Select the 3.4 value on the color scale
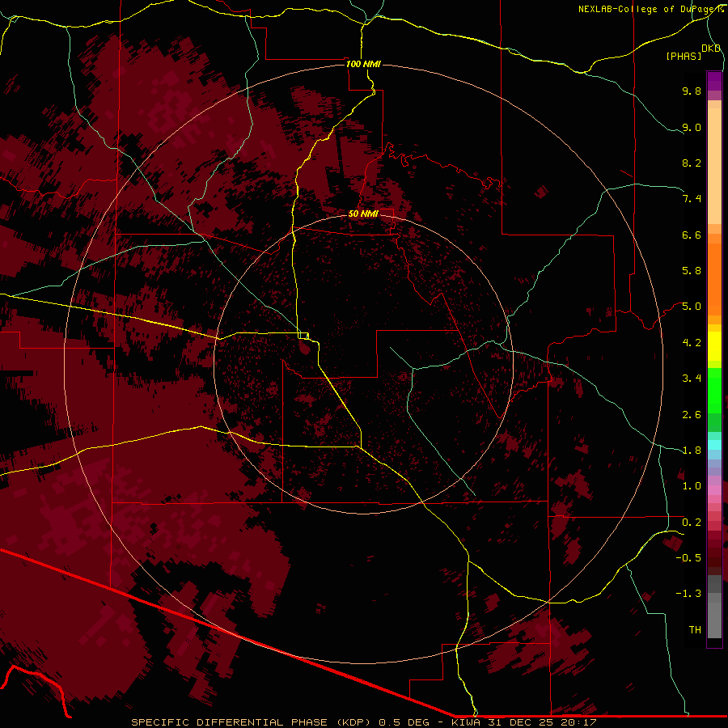Viewport: 728px width, 728px height. tap(692, 379)
